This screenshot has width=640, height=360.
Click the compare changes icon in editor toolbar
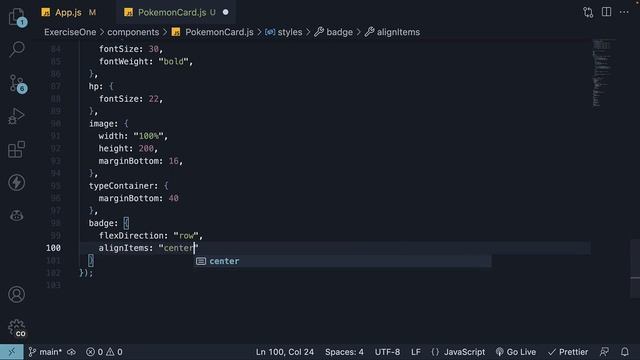(588, 12)
